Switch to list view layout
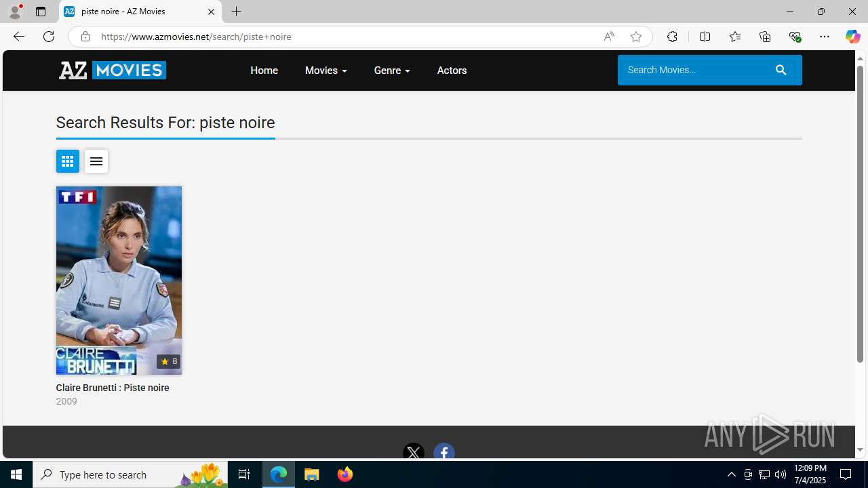This screenshot has height=488, width=868. click(x=96, y=161)
